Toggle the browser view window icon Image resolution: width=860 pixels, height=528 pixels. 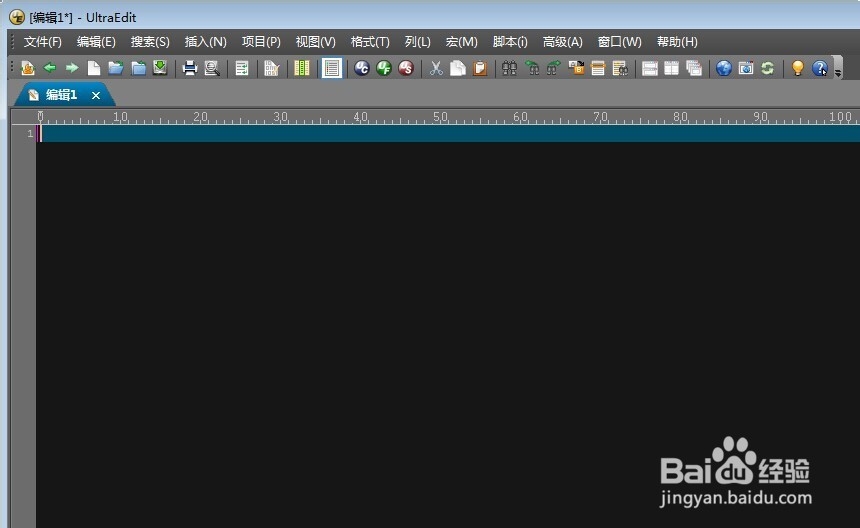pos(746,68)
